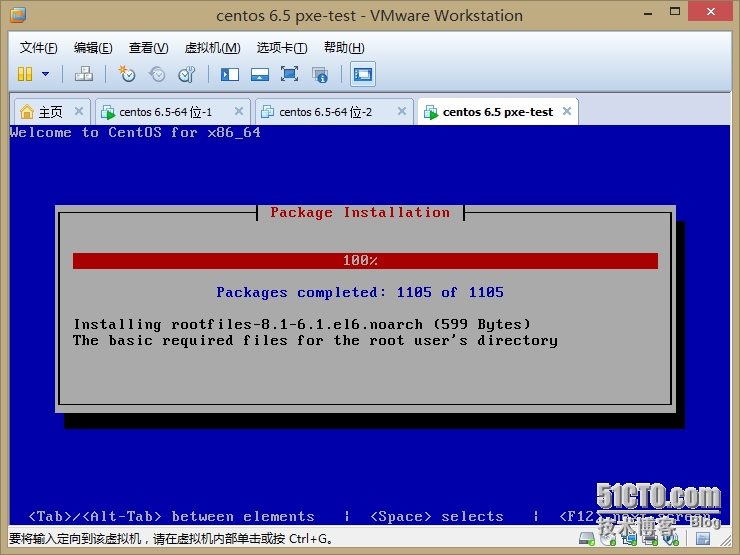The width and height of the screenshot is (740, 555).
Task: Switch to the centos 6.5-64 位-2 tab
Action: pyautogui.click(x=326, y=112)
